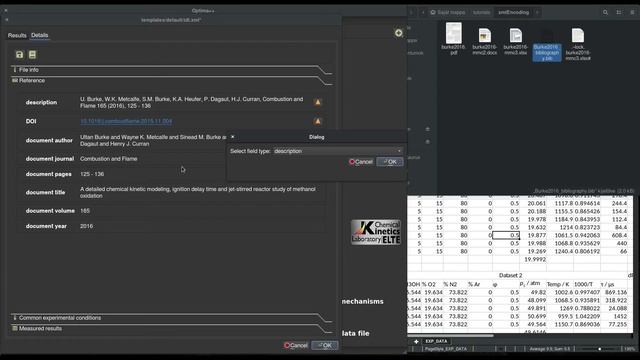640x360 pixels.
Task: Click the spreadsheet horizontal scrollbar
Action: (451, 336)
